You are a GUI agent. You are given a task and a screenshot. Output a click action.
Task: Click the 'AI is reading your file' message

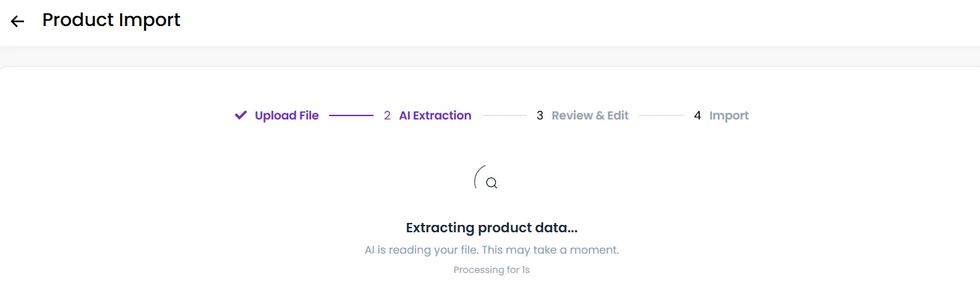[x=492, y=250]
